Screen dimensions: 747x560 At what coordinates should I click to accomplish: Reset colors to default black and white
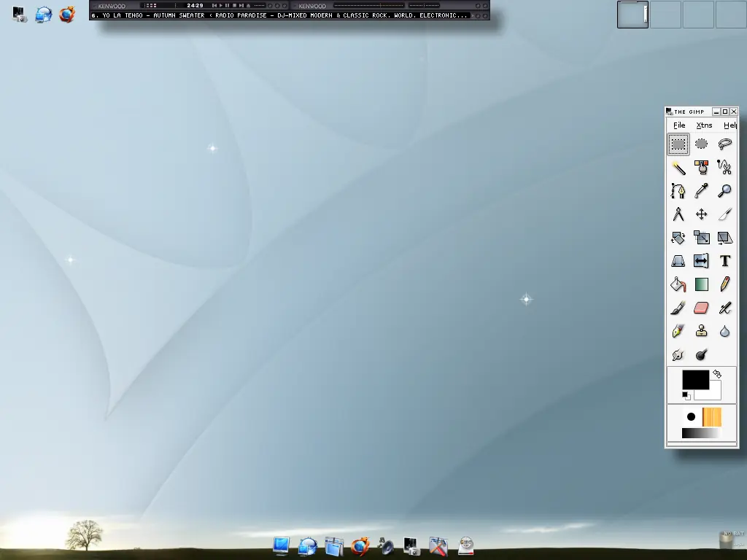tap(686, 396)
